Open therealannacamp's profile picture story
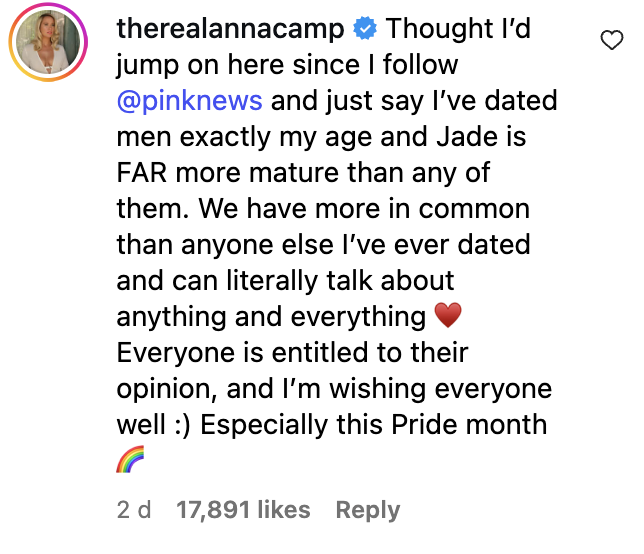Screen dimensions: 644x554 pos(48,42)
